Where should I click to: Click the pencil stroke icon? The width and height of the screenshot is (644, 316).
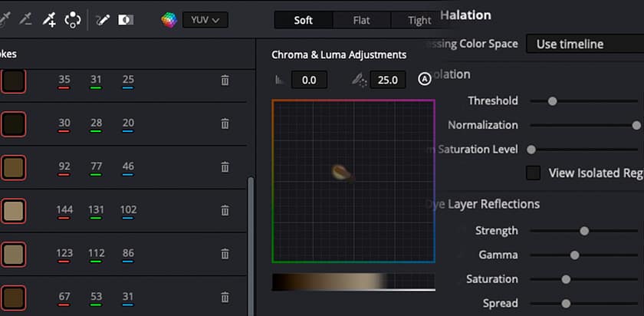pos(102,20)
